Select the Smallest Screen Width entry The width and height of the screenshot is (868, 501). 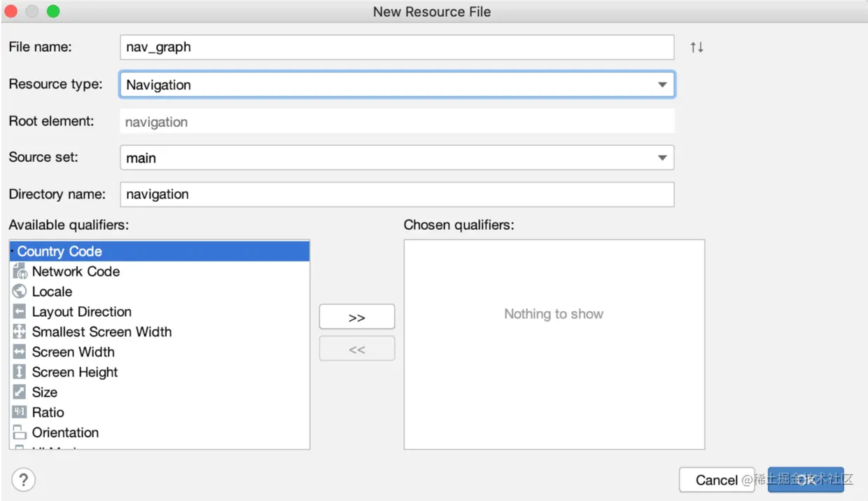(x=160, y=331)
